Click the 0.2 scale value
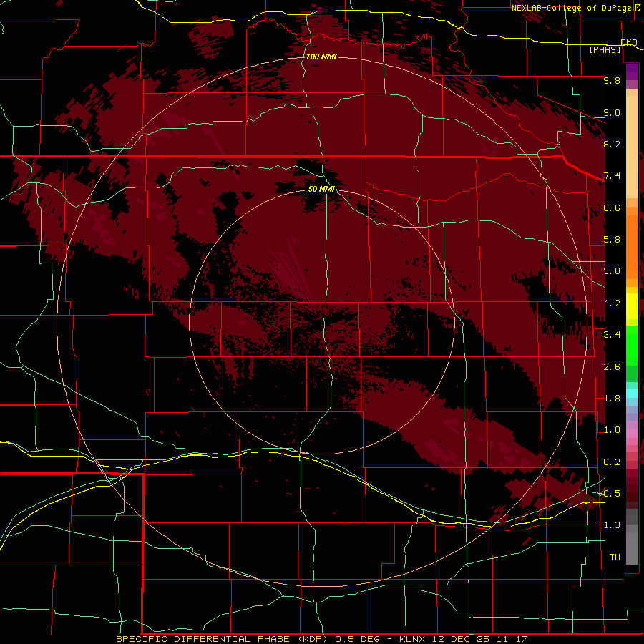644x644 pixels. tap(612, 462)
